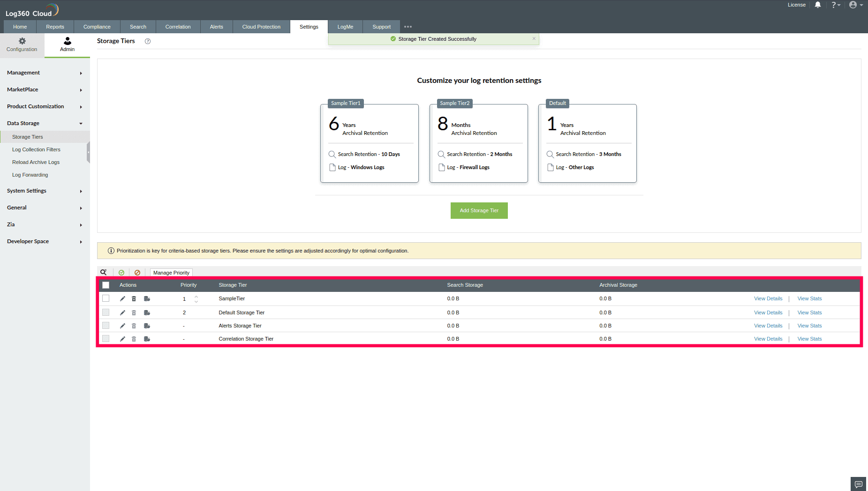
Task: Click the search magnifier above the storage tier table
Action: coord(103,272)
